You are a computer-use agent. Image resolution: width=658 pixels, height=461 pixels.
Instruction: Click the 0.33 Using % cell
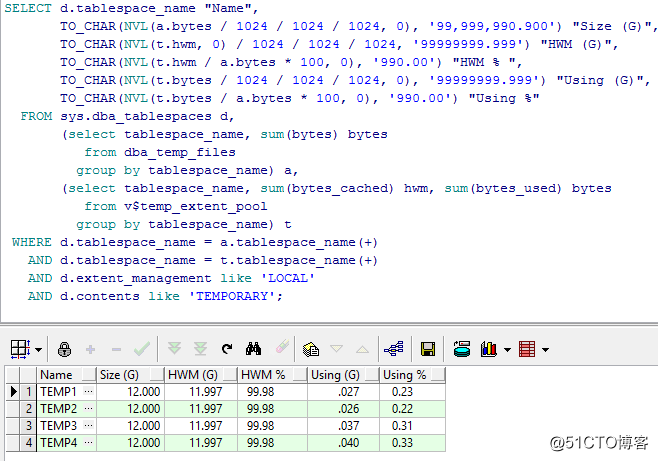[413, 443]
